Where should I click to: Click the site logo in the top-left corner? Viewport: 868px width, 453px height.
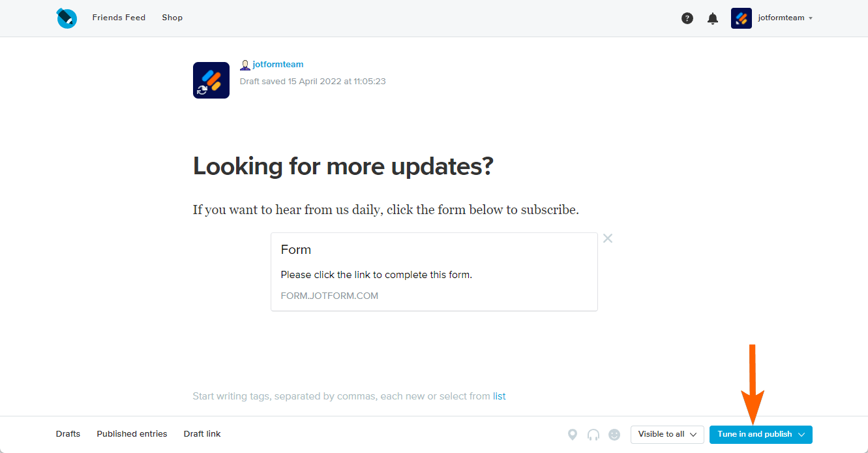[x=67, y=18]
